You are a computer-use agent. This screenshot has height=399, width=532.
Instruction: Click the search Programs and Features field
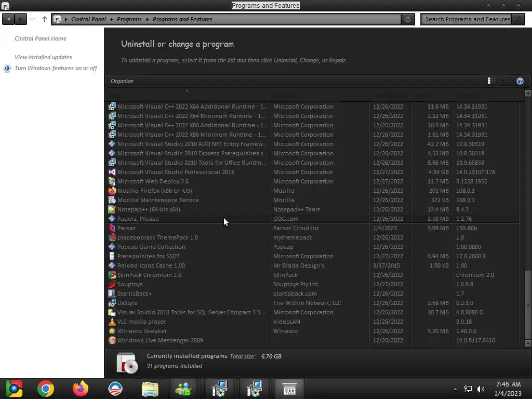[x=467, y=19]
